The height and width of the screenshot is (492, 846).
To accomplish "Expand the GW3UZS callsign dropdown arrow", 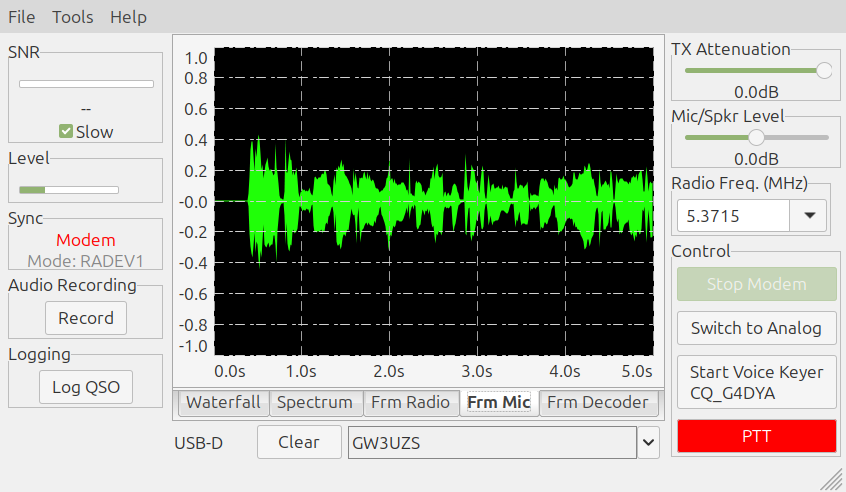I will [x=649, y=442].
